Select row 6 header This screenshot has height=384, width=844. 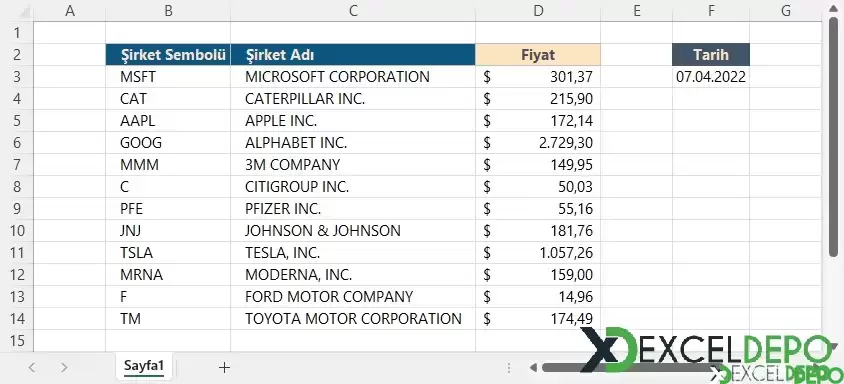[x=17, y=143]
